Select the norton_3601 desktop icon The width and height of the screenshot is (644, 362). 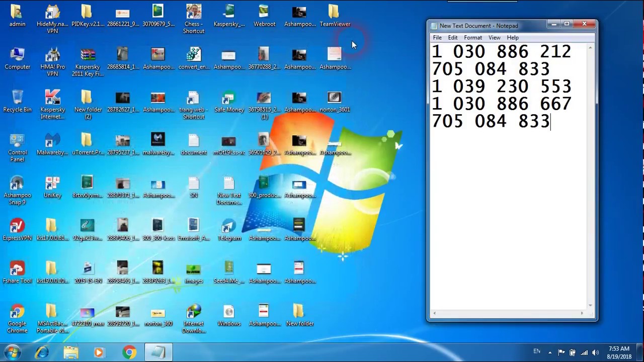pyautogui.click(x=335, y=101)
